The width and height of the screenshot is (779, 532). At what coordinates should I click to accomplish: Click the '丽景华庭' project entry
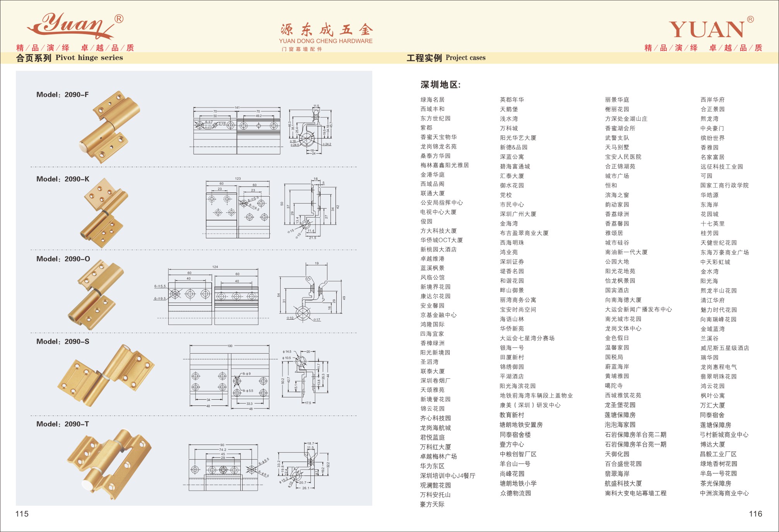click(x=617, y=100)
